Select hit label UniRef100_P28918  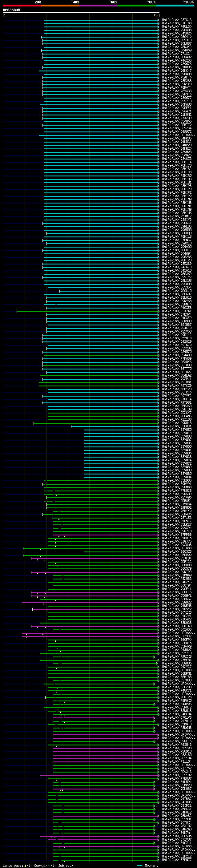pos(177,751)
